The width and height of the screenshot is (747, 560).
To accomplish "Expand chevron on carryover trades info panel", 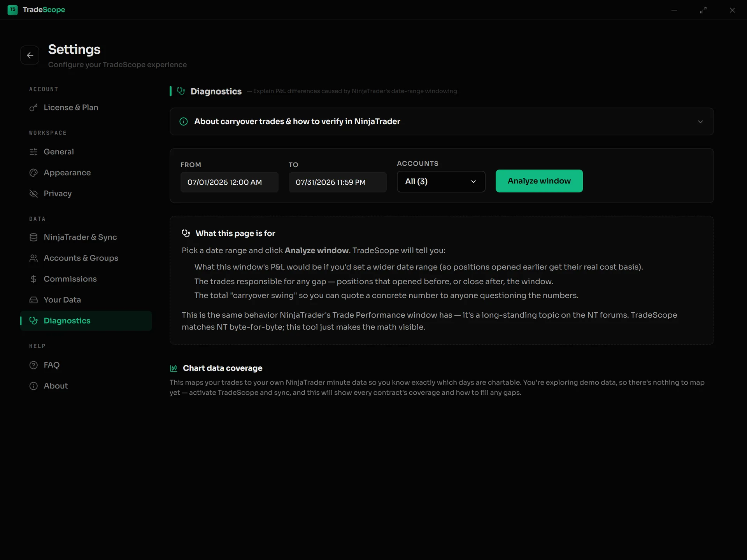I will [700, 122].
